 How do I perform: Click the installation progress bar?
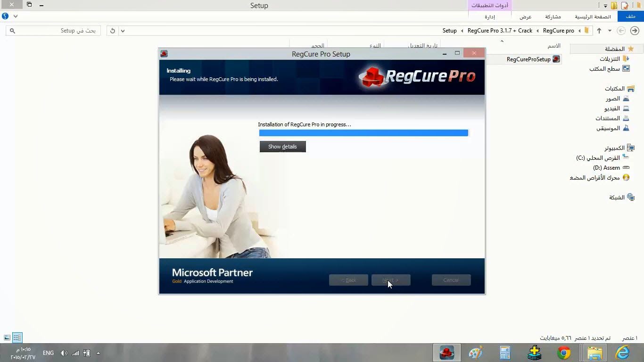coord(363,133)
